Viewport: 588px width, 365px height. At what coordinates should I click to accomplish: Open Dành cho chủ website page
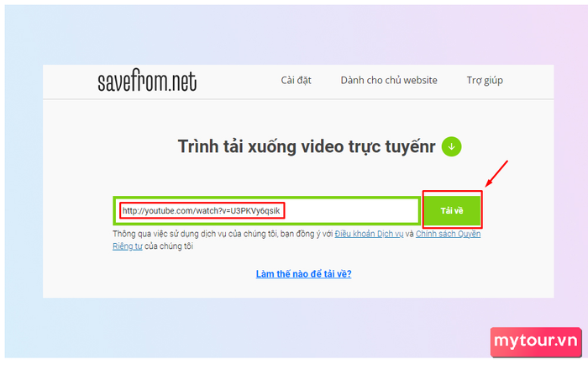[389, 81]
